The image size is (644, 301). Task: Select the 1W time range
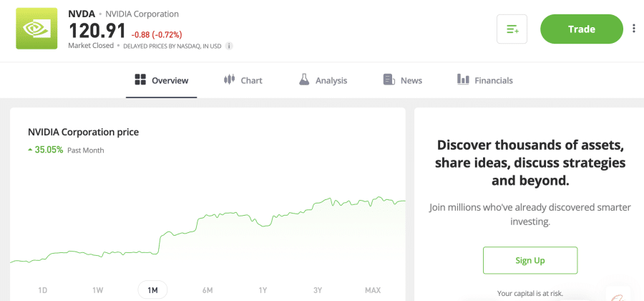coord(98,290)
